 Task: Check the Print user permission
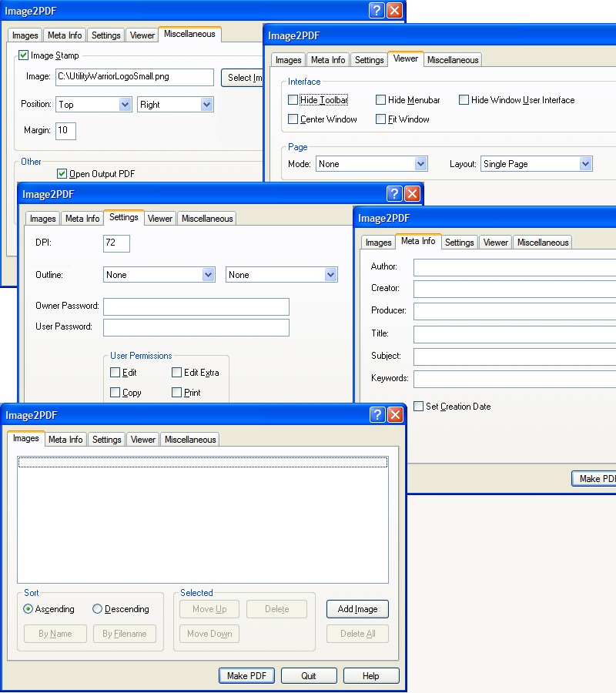[176, 393]
